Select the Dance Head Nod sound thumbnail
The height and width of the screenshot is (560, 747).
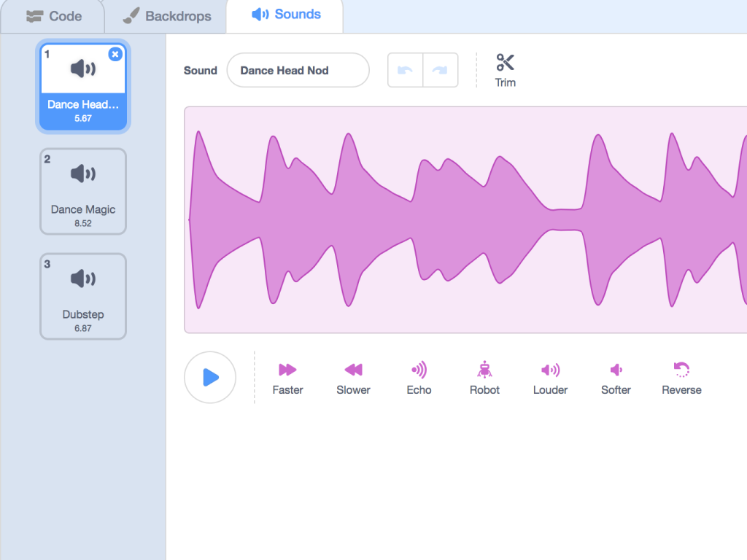point(83,87)
